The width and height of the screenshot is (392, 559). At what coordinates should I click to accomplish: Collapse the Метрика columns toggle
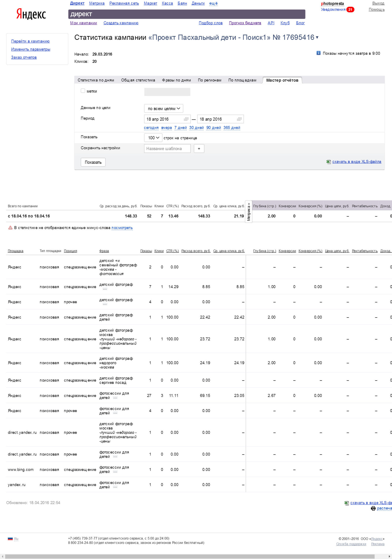coord(248,212)
